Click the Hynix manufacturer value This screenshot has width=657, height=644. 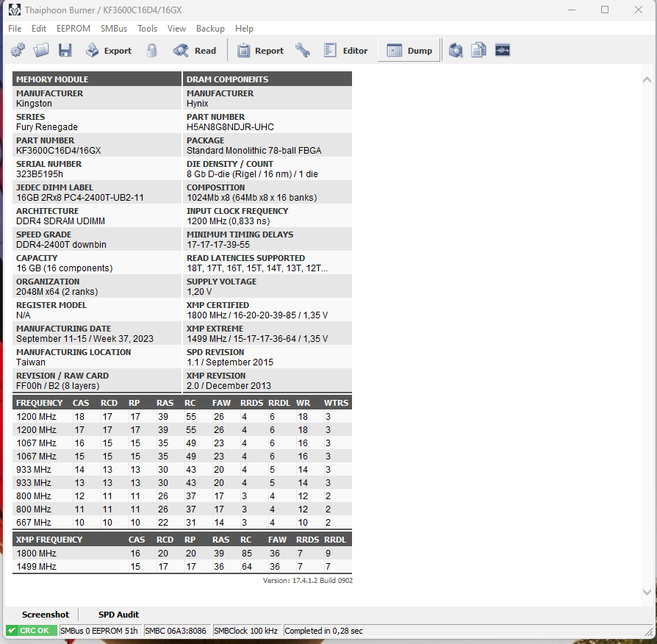(x=198, y=104)
